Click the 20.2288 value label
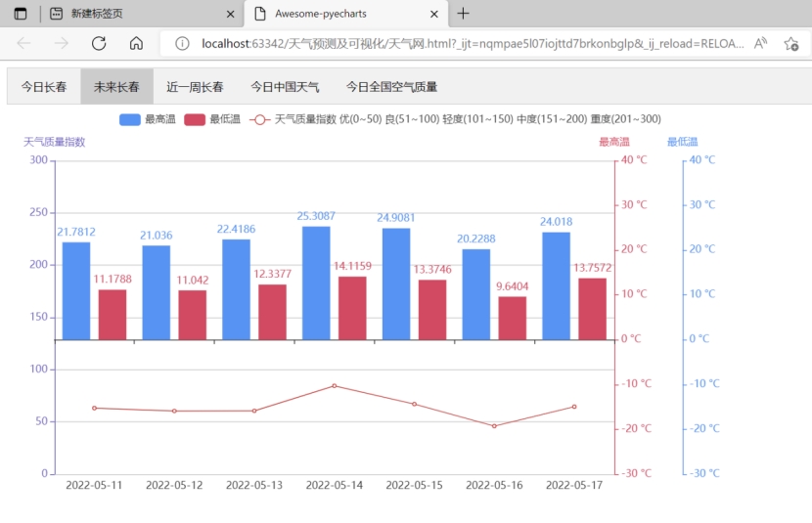 (475, 239)
